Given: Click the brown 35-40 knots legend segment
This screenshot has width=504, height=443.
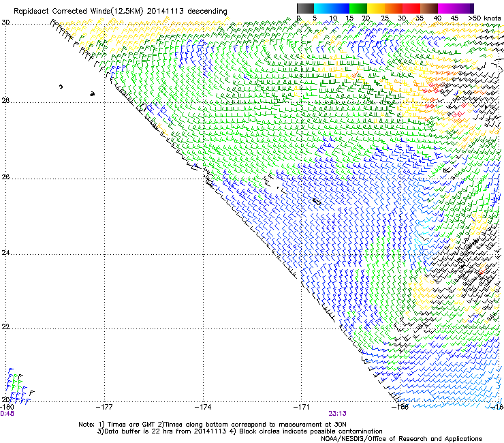Looking at the screenshot, I should (x=429, y=8).
